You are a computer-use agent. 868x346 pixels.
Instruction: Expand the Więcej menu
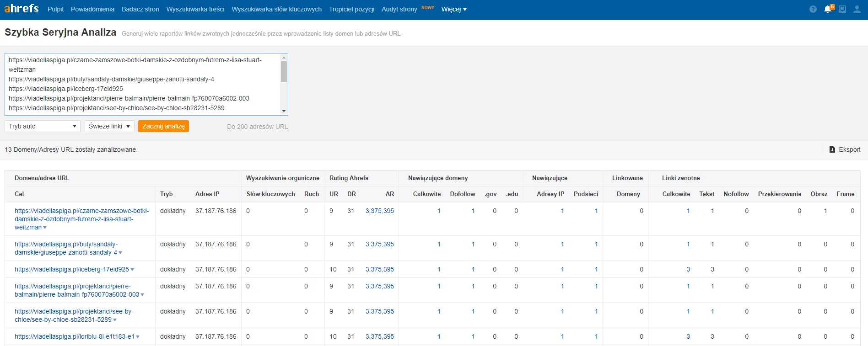click(x=454, y=9)
